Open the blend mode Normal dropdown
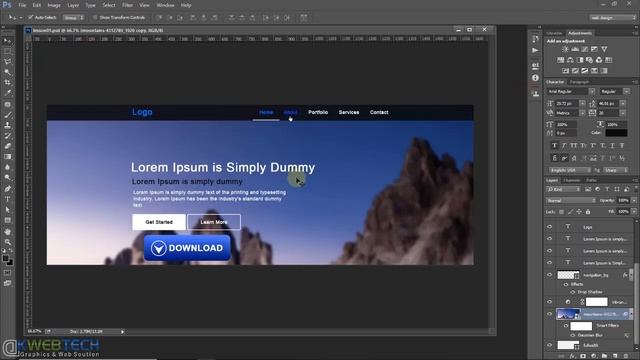Viewport: 640px width, 360px height. [x=571, y=200]
